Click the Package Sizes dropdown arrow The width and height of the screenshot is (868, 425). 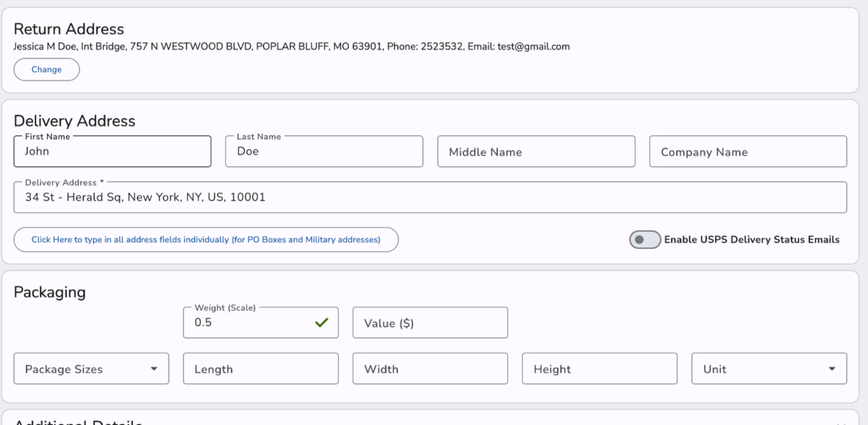click(x=154, y=369)
